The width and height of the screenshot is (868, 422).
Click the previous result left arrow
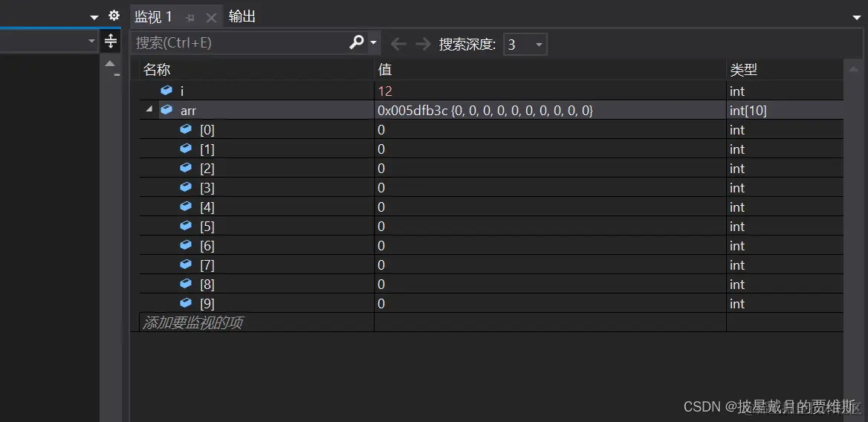pos(398,44)
